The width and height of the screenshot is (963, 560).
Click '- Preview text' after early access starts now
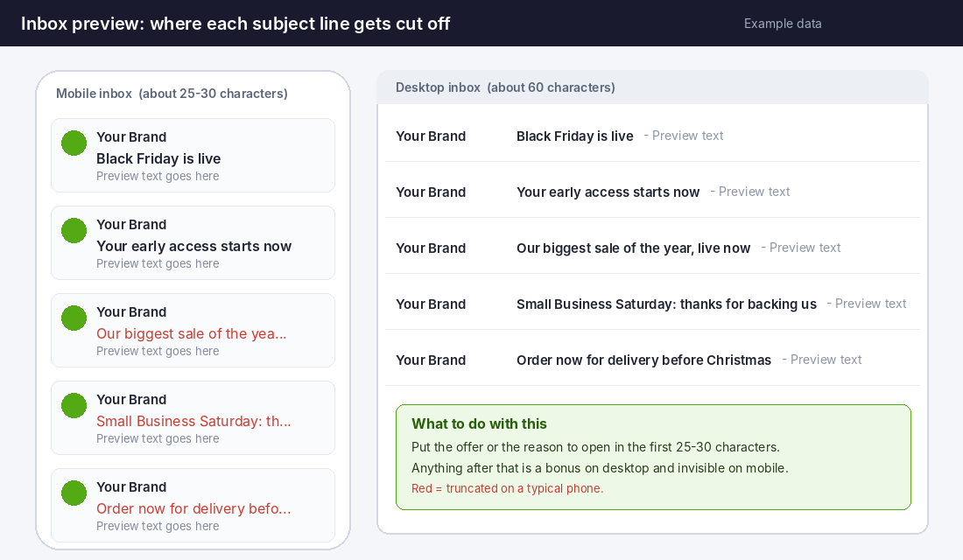[x=750, y=192]
